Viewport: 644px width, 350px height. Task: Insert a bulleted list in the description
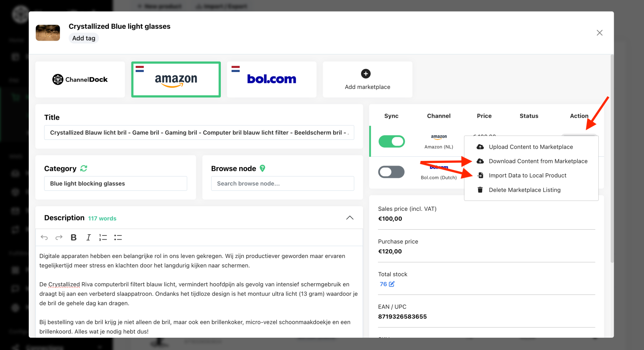118,238
